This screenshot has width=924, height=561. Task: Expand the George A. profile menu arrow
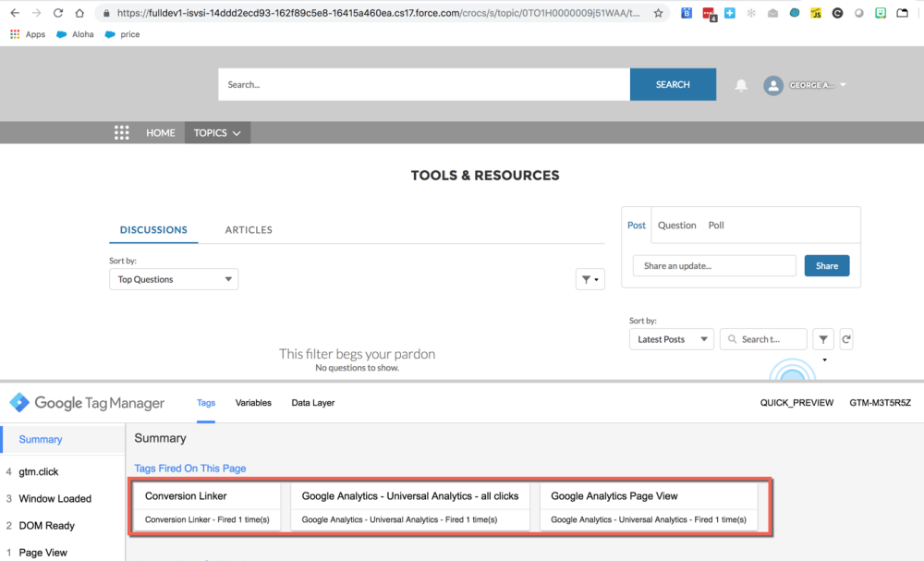pos(844,85)
